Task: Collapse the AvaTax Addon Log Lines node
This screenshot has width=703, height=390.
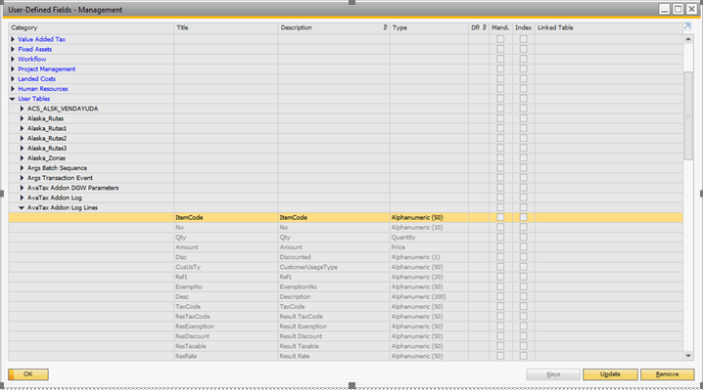Action: coord(22,208)
